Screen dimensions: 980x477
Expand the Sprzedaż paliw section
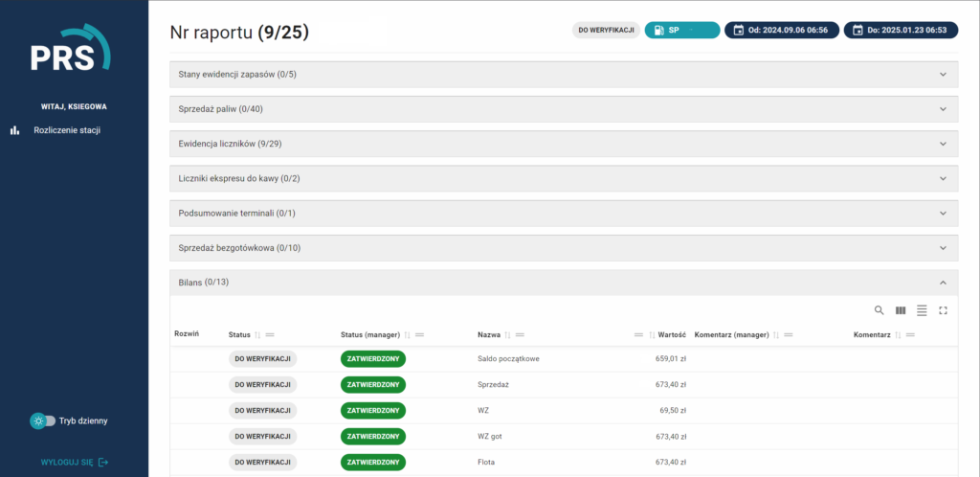click(943, 109)
